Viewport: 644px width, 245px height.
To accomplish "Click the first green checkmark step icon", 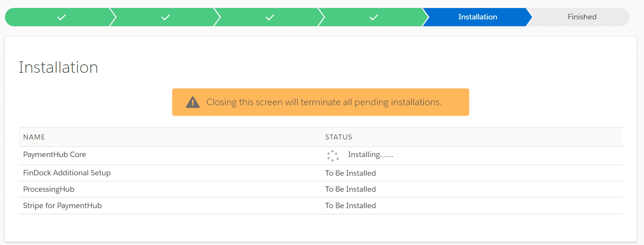I will [61, 17].
